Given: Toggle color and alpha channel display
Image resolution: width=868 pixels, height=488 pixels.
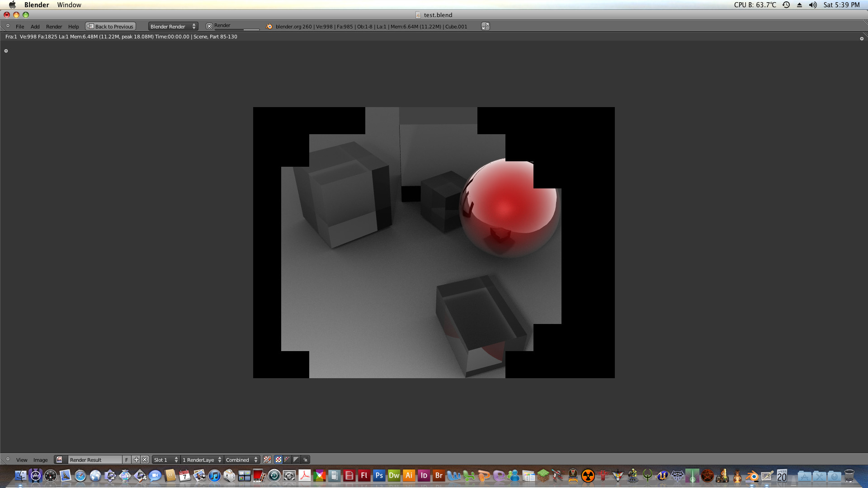Looking at the screenshot, I should 288,460.
